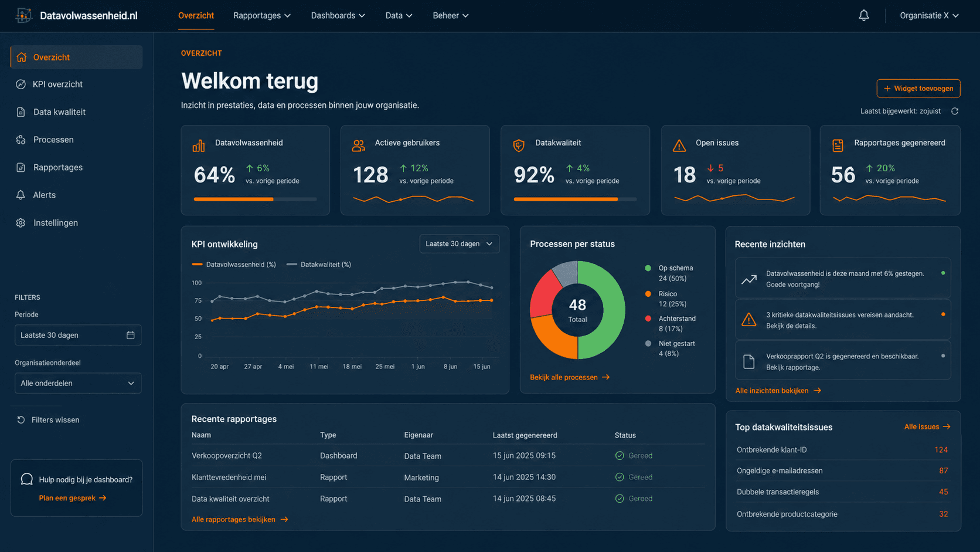The width and height of the screenshot is (980, 552).
Task: Click the calendar icon in Periode field
Action: (x=131, y=335)
